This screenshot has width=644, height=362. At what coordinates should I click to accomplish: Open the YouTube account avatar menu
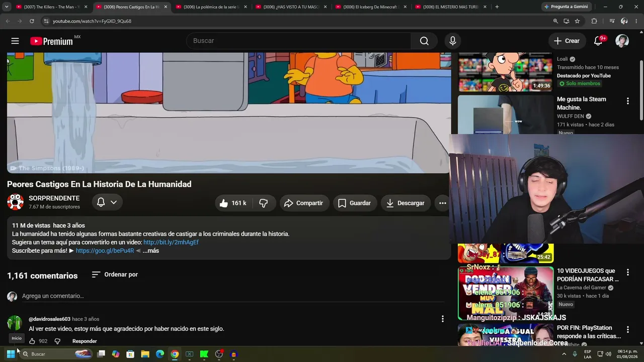pyautogui.click(x=622, y=41)
